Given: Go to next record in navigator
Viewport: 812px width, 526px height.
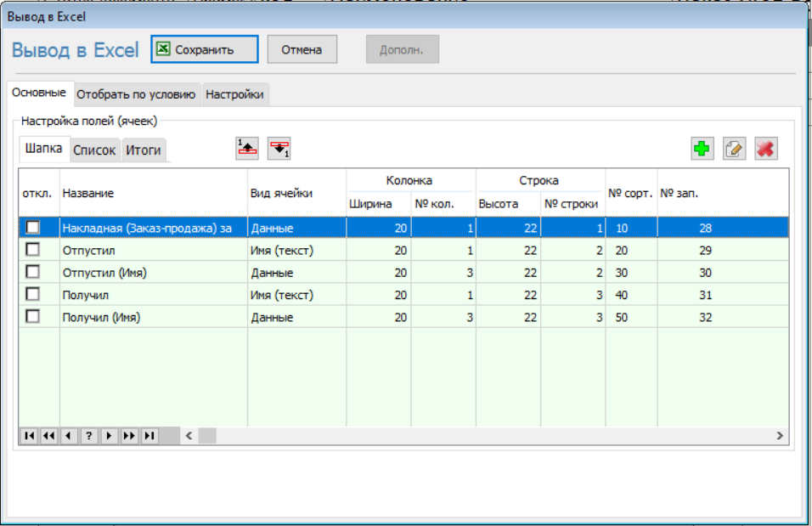Looking at the screenshot, I should tap(109, 436).
